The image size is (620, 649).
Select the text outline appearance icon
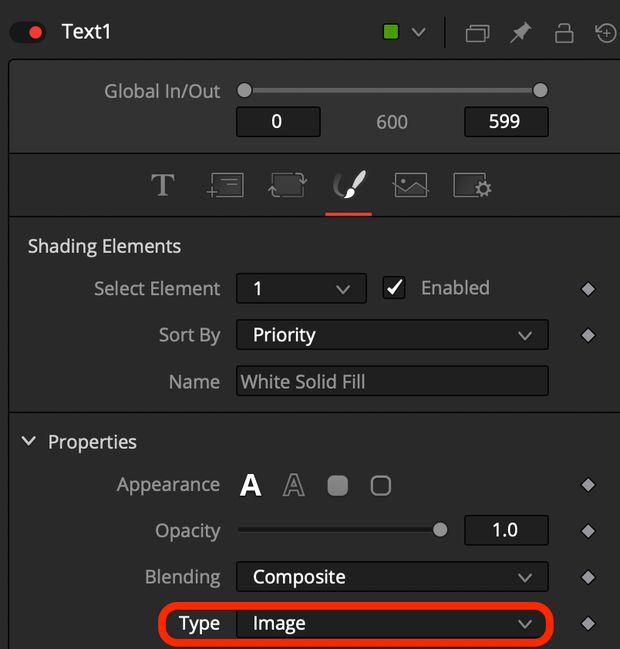294,485
